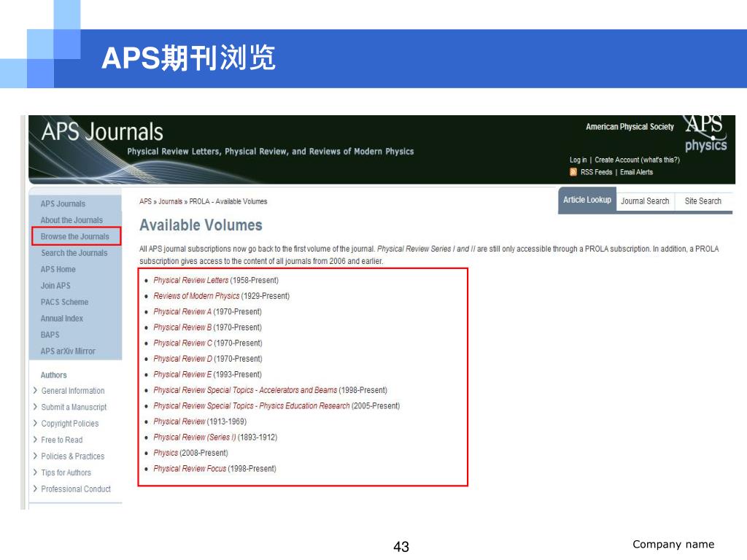Image resolution: width=747 pixels, height=560 pixels.
Task: Click the APS breadcrumb link
Action: (145, 201)
